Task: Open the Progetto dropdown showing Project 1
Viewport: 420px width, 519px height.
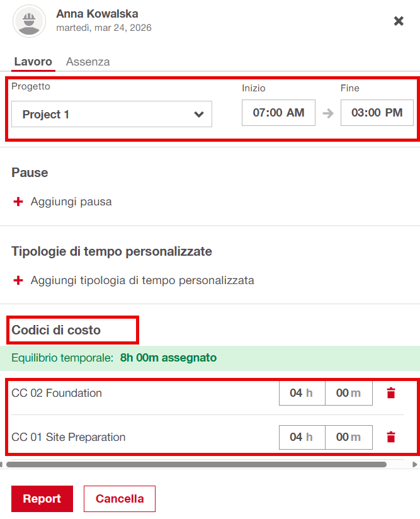Action: (x=111, y=114)
